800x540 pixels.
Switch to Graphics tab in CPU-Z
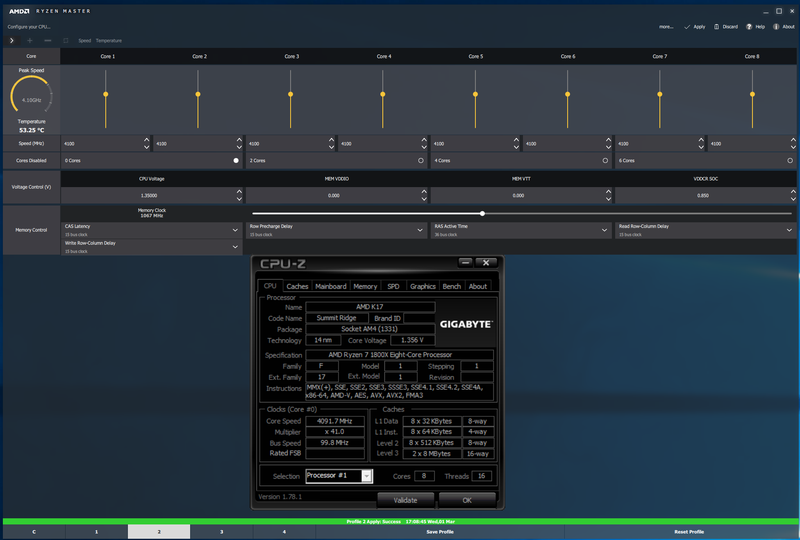pyautogui.click(x=423, y=286)
